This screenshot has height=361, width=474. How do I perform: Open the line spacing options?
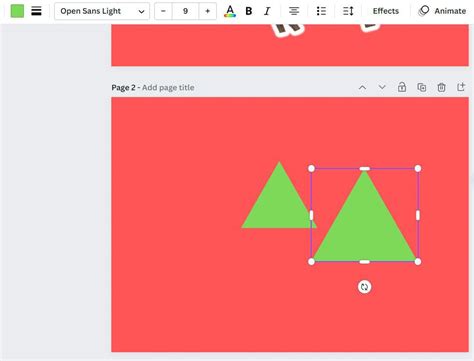[348, 11]
